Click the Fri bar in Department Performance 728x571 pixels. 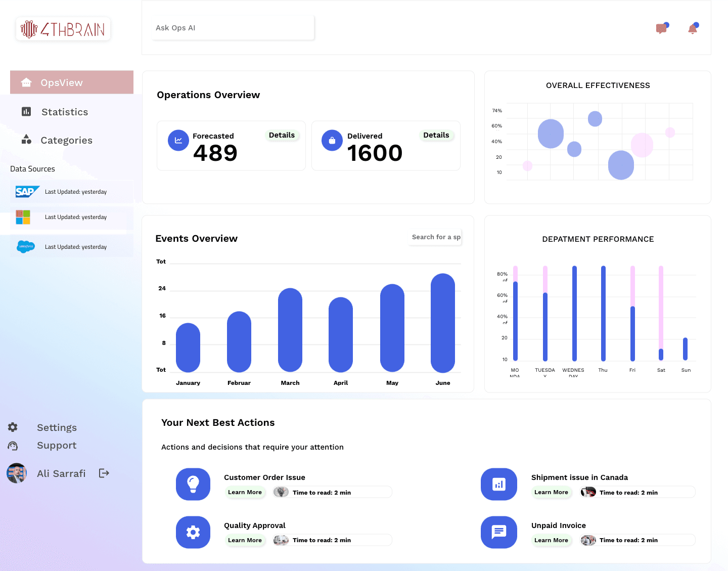pos(632,313)
